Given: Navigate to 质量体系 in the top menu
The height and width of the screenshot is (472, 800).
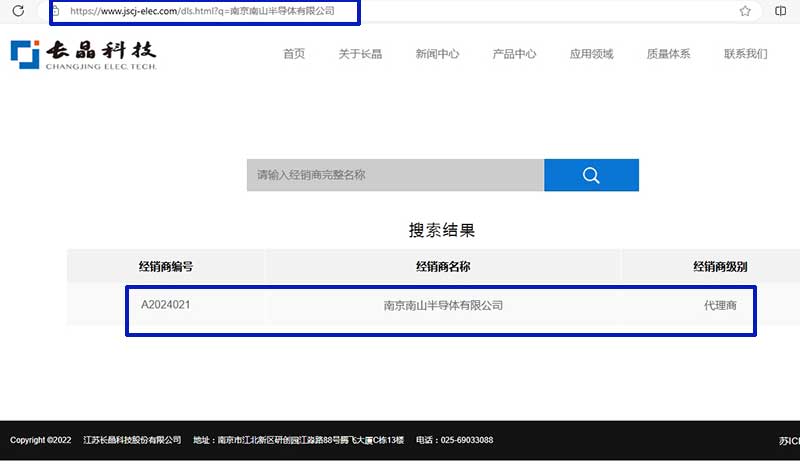Looking at the screenshot, I should pyautogui.click(x=668, y=54).
